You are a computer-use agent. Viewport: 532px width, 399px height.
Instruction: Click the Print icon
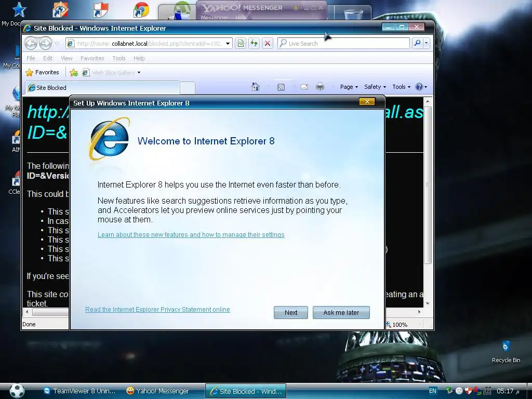click(320, 87)
